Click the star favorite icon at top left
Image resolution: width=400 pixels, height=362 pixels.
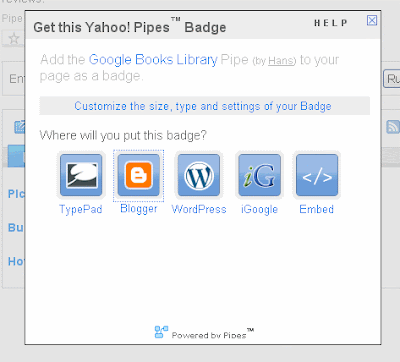[x=14, y=39]
